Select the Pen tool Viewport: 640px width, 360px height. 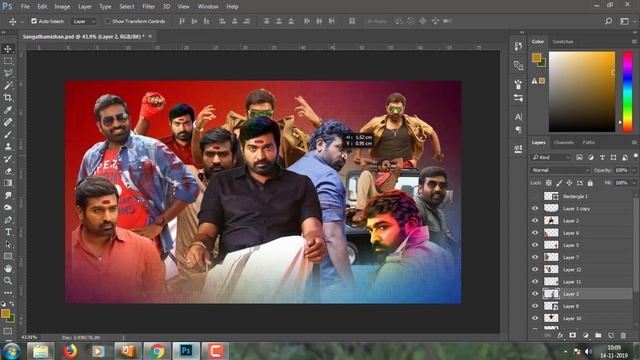(8, 220)
